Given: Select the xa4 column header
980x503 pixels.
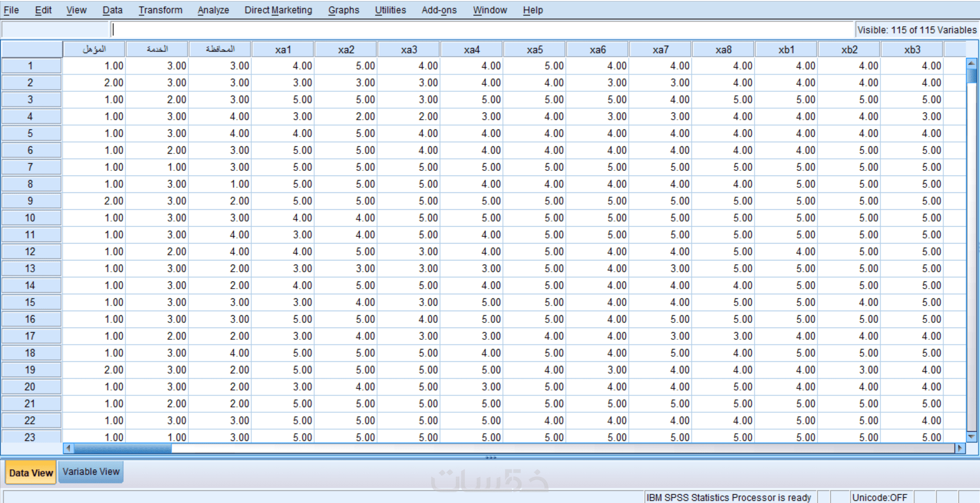Looking at the screenshot, I should [472, 50].
